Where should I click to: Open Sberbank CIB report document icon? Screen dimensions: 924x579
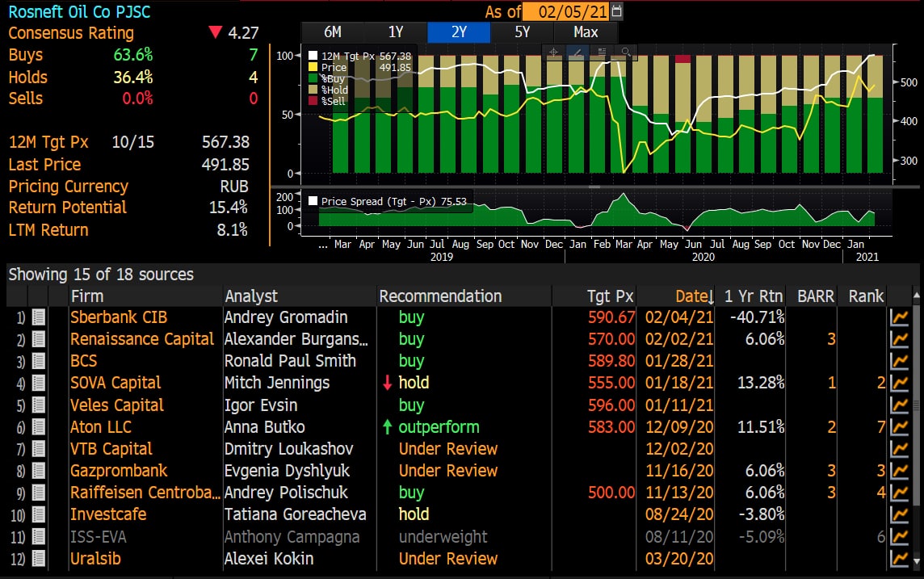[38, 317]
